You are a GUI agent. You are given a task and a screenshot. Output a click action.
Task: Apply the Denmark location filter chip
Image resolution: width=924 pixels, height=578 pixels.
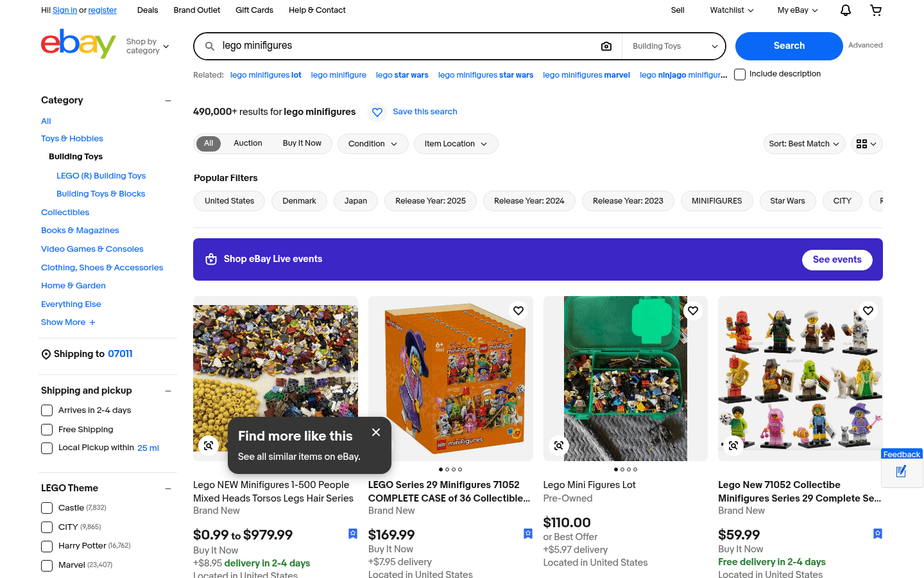(299, 201)
